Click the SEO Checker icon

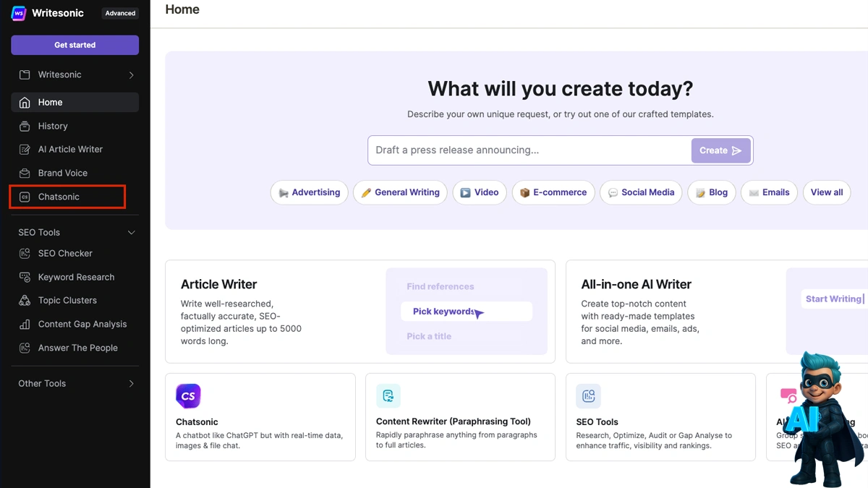(25, 254)
